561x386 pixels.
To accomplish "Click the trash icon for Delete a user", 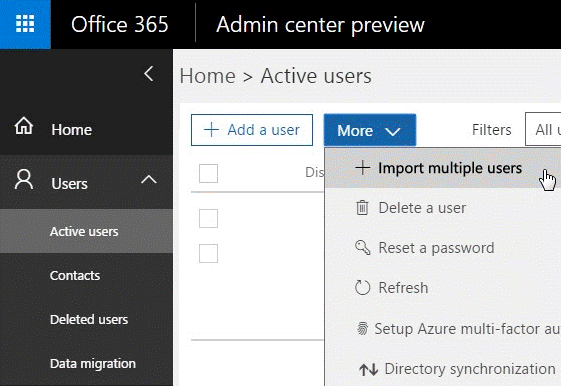I will click(x=362, y=207).
